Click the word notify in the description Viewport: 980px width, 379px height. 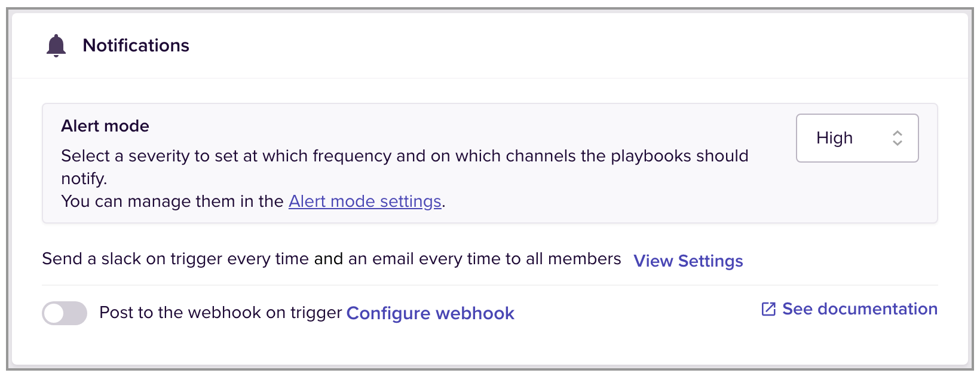(x=82, y=179)
